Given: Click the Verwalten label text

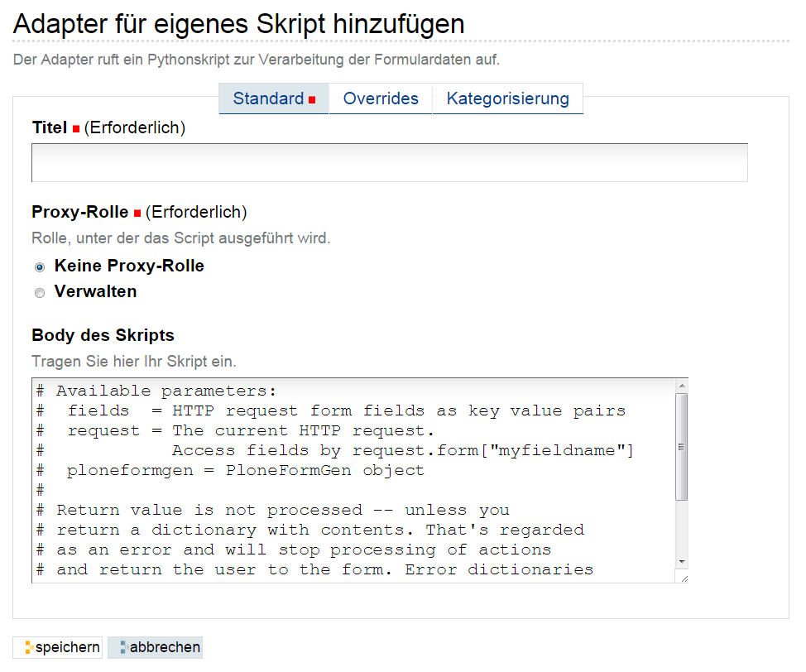Looking at the screenshot, I should tap(96, 291).
